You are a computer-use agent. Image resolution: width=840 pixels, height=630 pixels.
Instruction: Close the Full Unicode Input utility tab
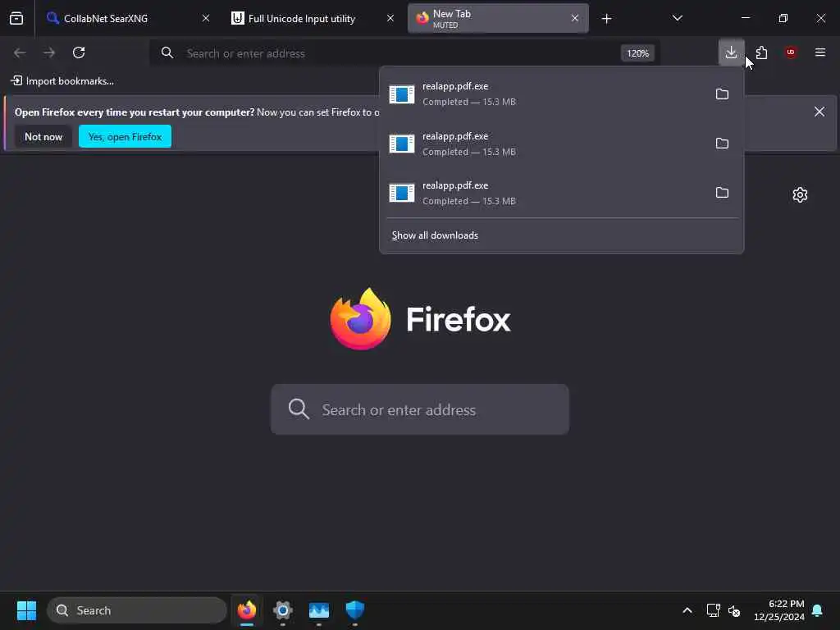(390, 18)
